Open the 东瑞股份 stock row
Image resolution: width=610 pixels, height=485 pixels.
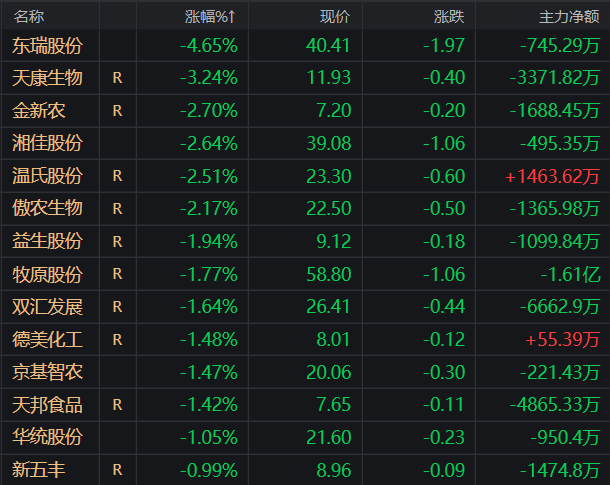pos(47,45)
